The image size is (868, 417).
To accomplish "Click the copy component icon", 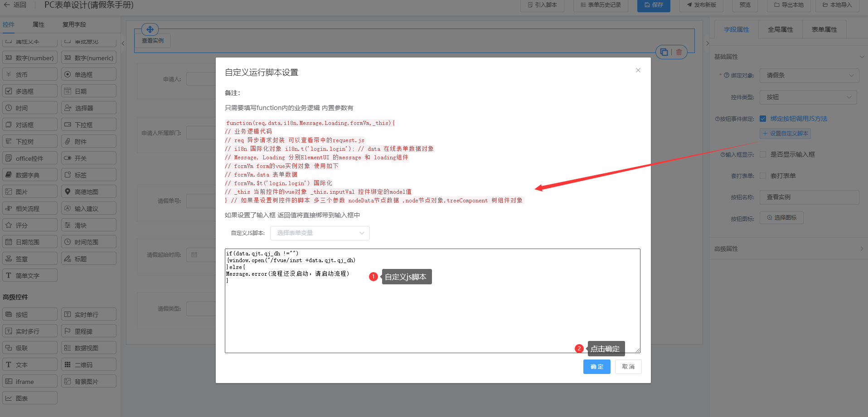I will (x=664, y=52).
